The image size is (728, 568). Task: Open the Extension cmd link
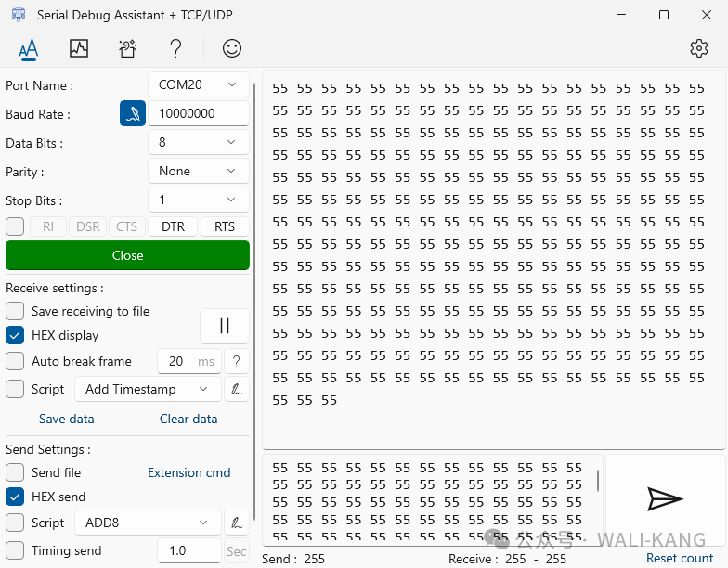189,472
